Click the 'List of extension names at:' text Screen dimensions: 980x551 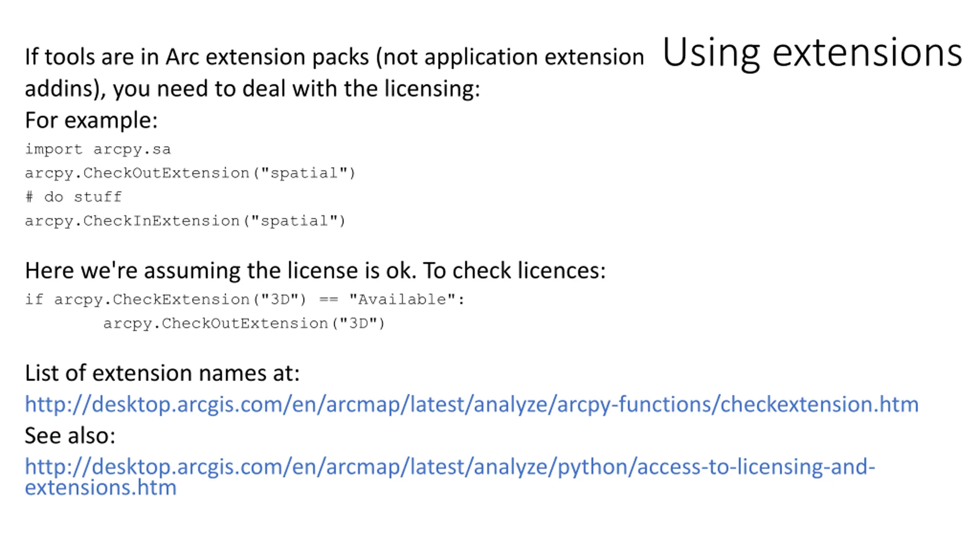162,373
